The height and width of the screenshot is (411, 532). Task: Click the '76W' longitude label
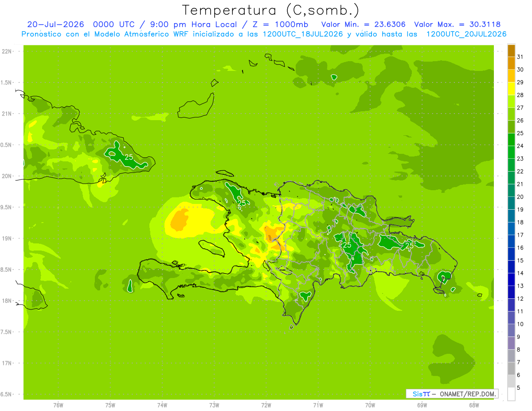pos(58,405)
